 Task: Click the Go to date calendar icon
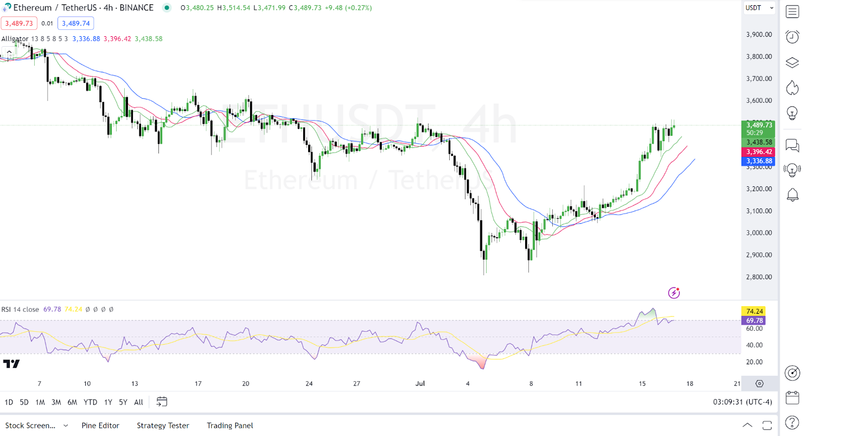(162, 402)
